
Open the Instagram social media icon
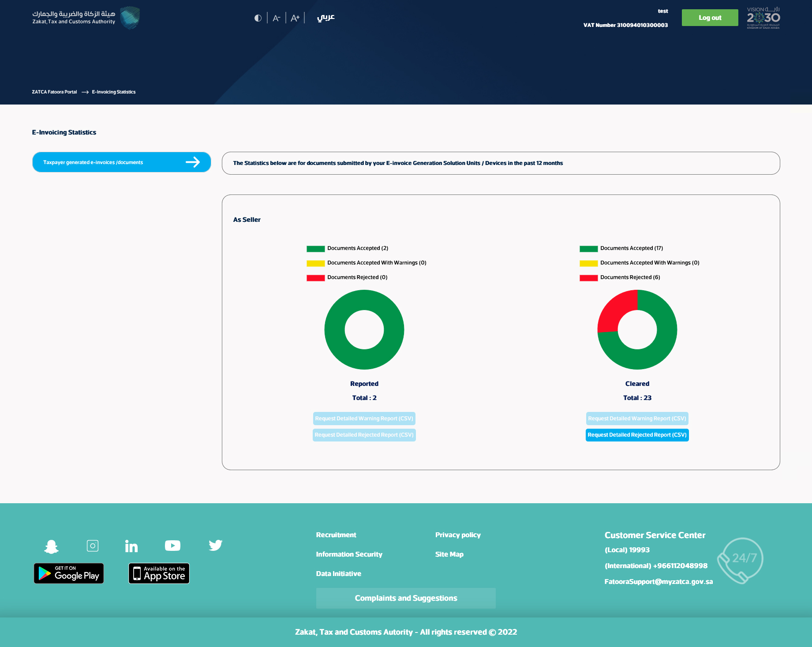coord(93,546)
